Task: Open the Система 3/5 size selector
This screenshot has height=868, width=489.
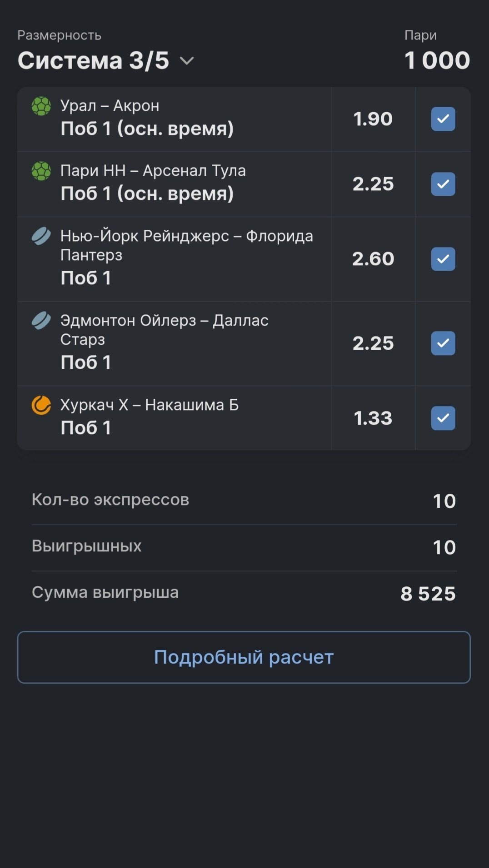Action: (x=94, y=60)
